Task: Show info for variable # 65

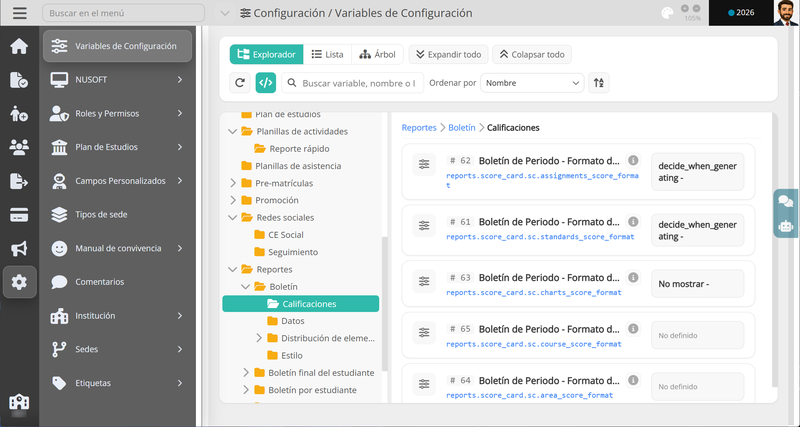Action: coord(633,329)
